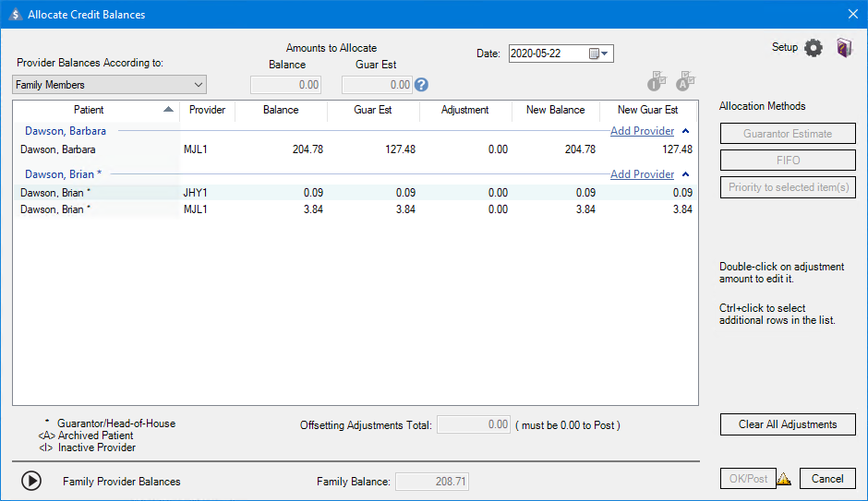Viewport: 868px width, 501px height.
Task: Open Setup with the gear icon
Action: point(813,48)
